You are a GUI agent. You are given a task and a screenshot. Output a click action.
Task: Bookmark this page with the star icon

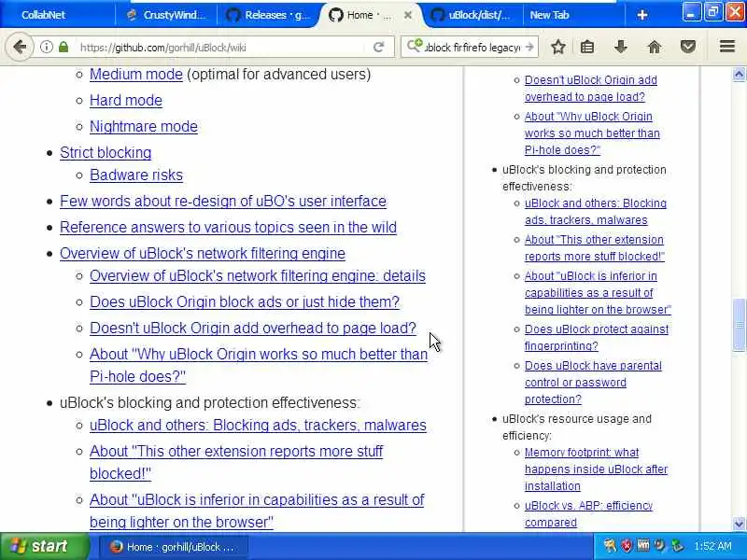click(x=557, y=47)
